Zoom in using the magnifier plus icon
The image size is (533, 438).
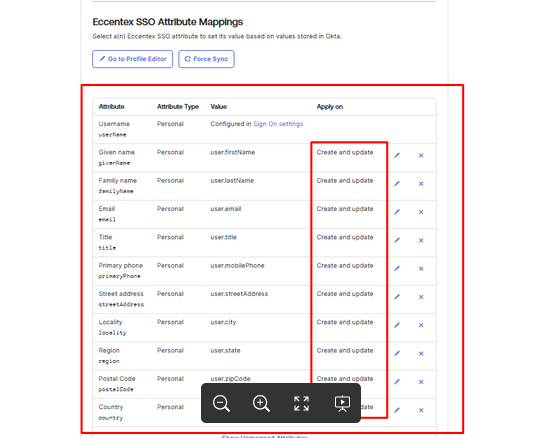coord(261,403)
